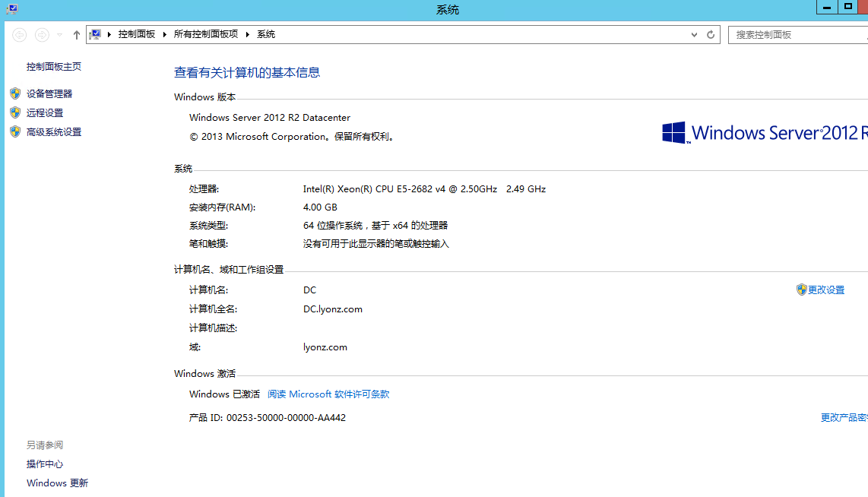Expand the arrow after 所有控制面板项

248,34
